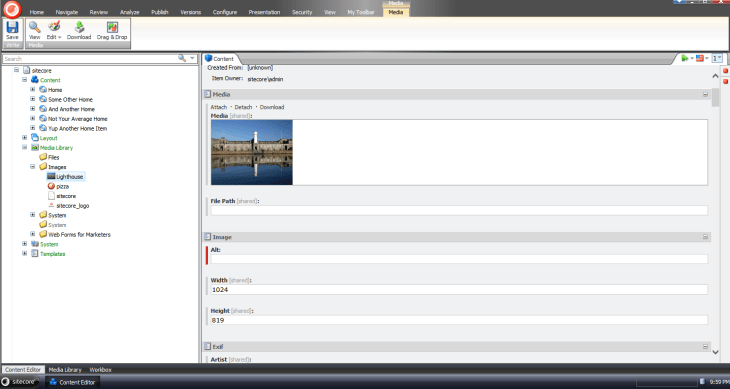Expand the Some Other Home node
This screenshot has width=730, height=389.
point(33,99)
